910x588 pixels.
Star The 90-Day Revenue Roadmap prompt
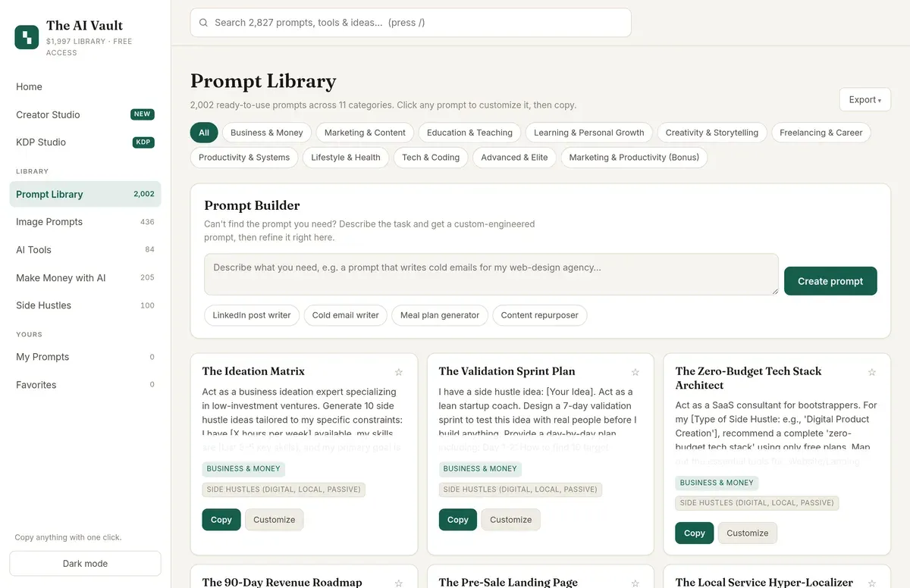399,583
